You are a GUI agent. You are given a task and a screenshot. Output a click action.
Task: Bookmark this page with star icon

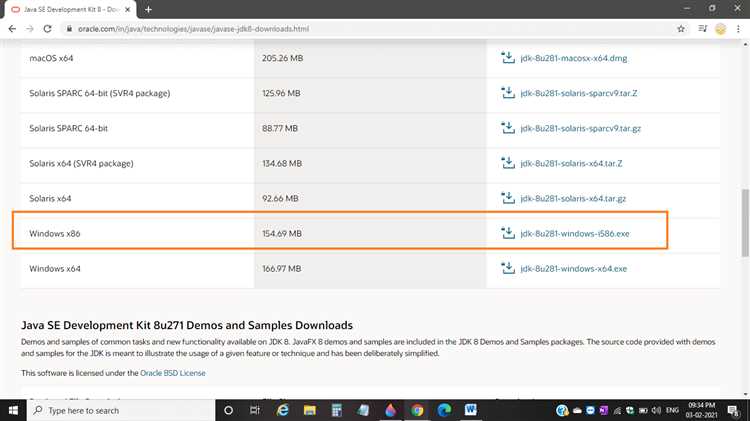[x=681, y=29]
